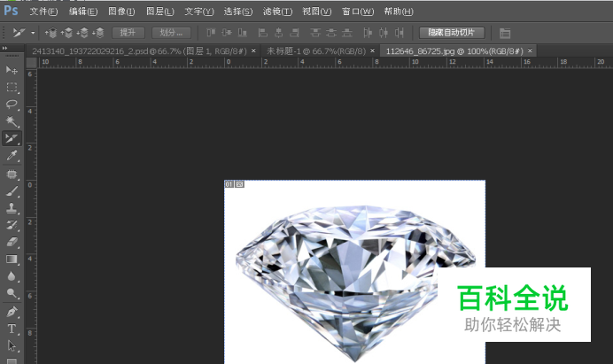
Task: Distribute slices by left edges
Action: [368, 33]
